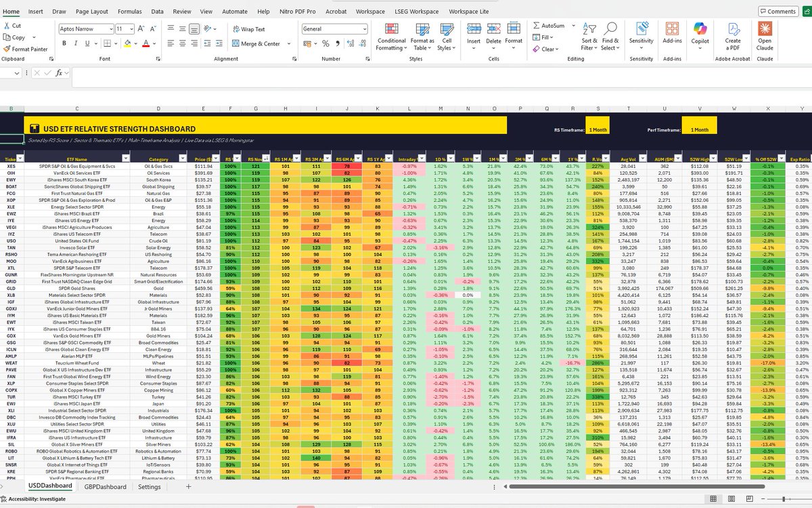
Task: Open Conditional Formatting menu
Action: pos(391,36)
